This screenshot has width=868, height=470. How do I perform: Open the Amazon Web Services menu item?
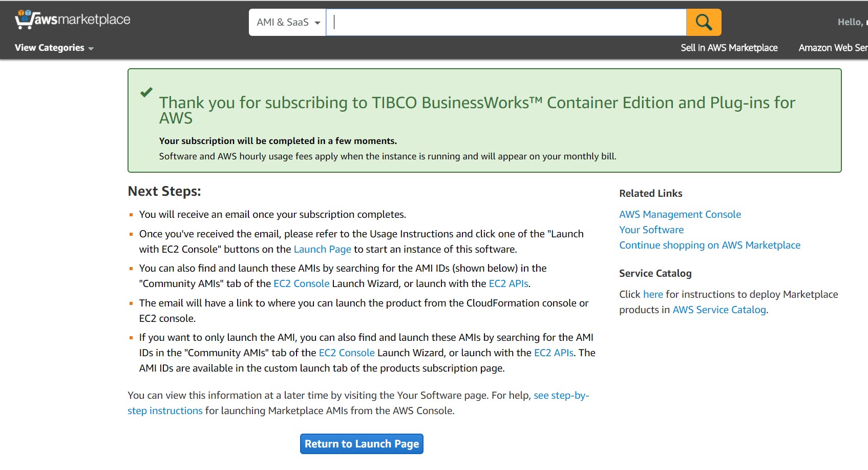833,48
